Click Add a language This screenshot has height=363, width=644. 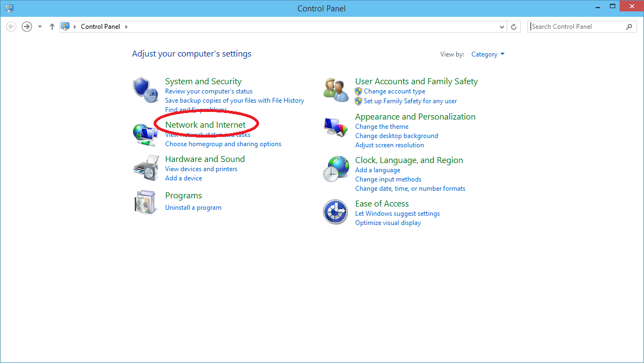[377, 170]
